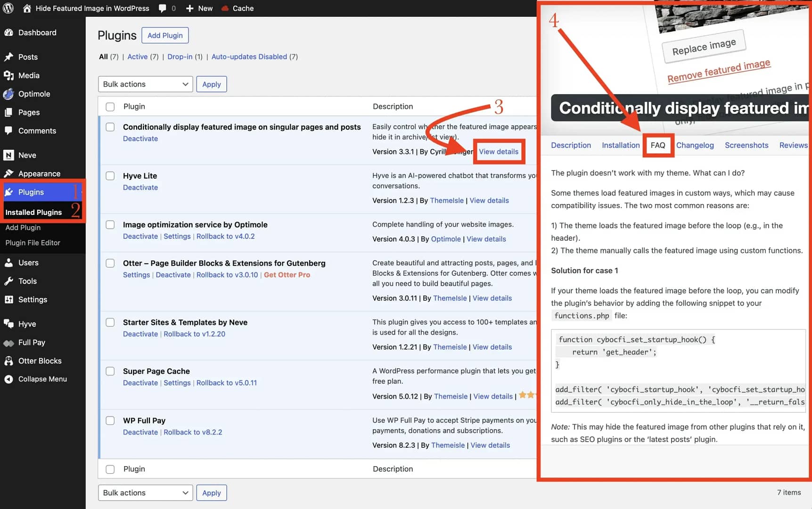The image size is (812, 509).
Task: Deactivate the Hyve Lite plugin
Action: point(140,188)
